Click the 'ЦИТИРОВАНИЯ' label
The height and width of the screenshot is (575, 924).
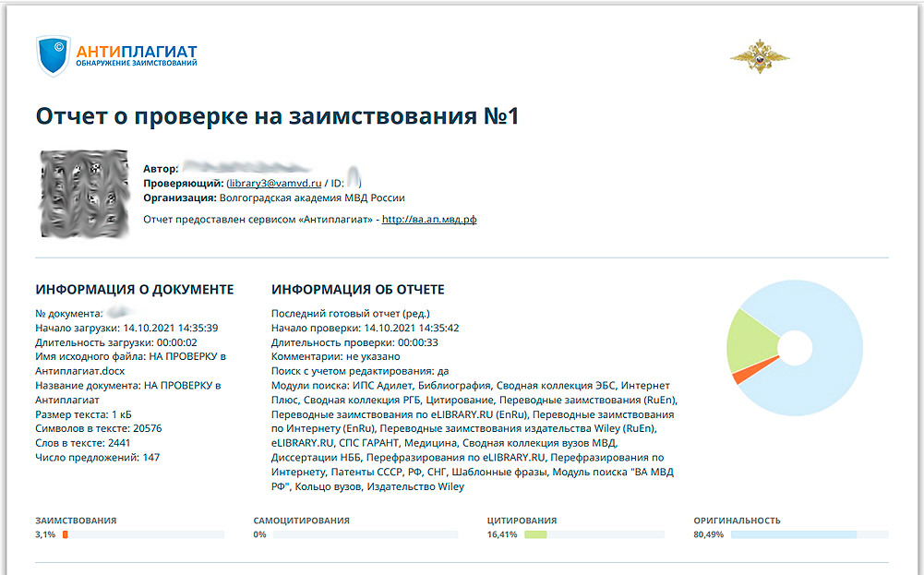pyautogui.click(x=522, y=521)
